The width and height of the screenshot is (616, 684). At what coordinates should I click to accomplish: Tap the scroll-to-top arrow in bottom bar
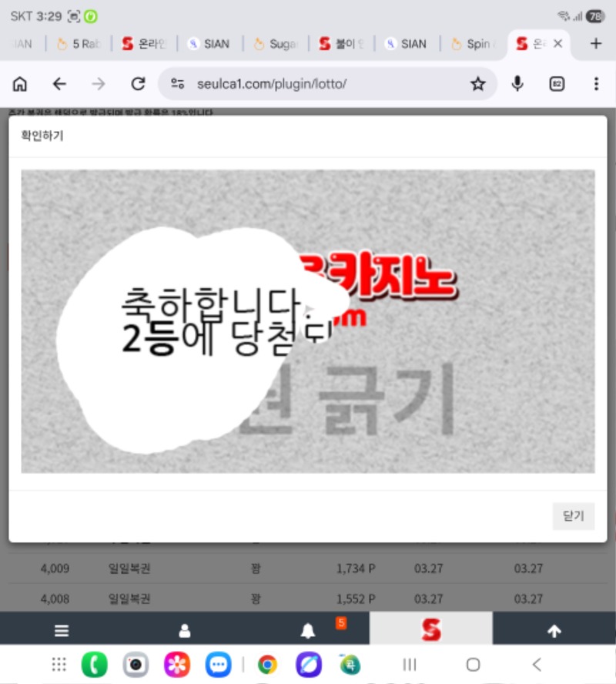coord(554,631)
